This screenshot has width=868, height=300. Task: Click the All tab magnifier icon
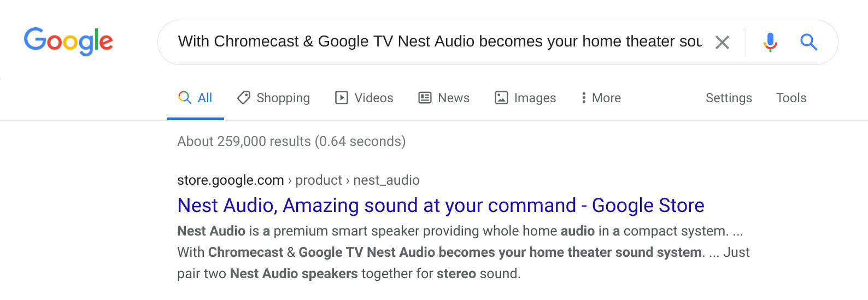coord(185,98)
